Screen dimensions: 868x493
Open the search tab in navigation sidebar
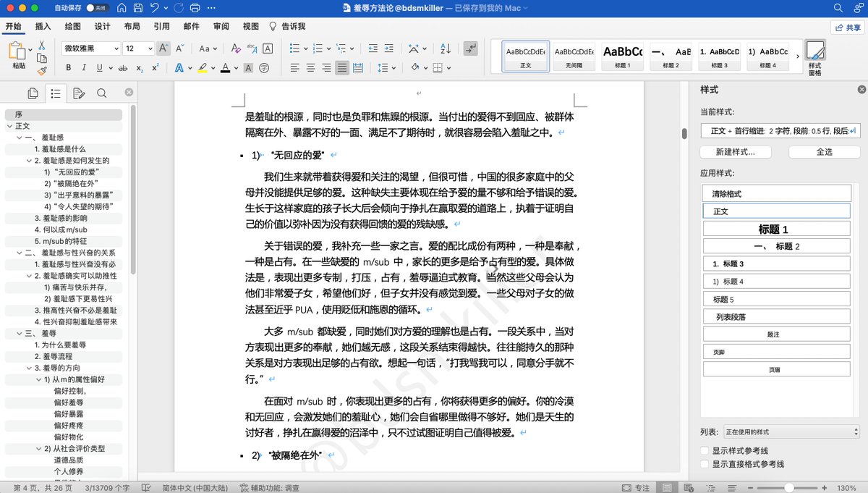(101, 93)
